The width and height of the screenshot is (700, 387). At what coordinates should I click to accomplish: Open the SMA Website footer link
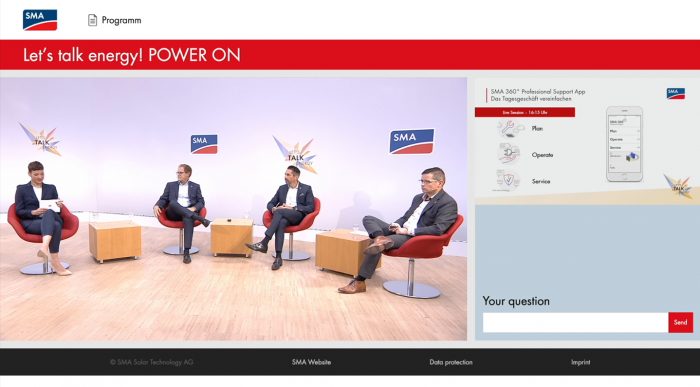[312, 362]
